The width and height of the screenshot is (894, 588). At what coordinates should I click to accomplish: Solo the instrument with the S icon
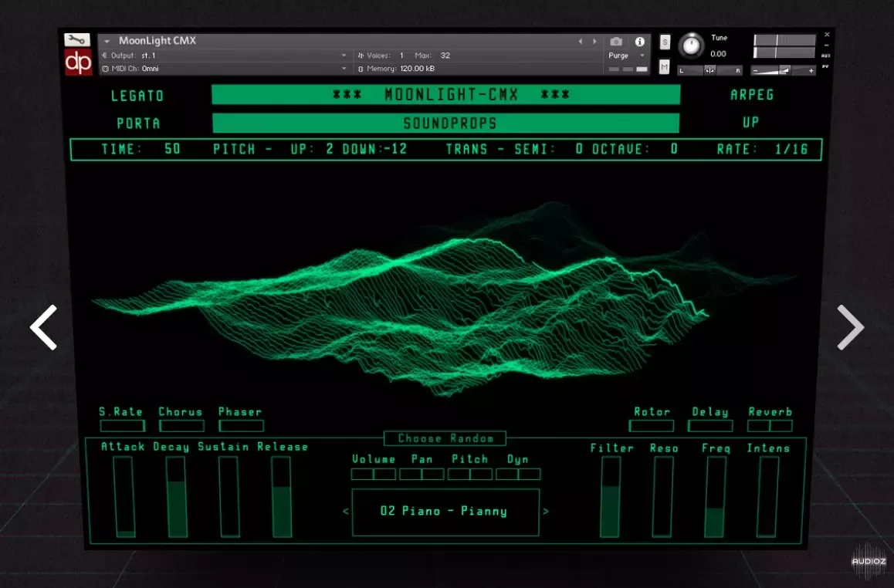click(664, 43)
